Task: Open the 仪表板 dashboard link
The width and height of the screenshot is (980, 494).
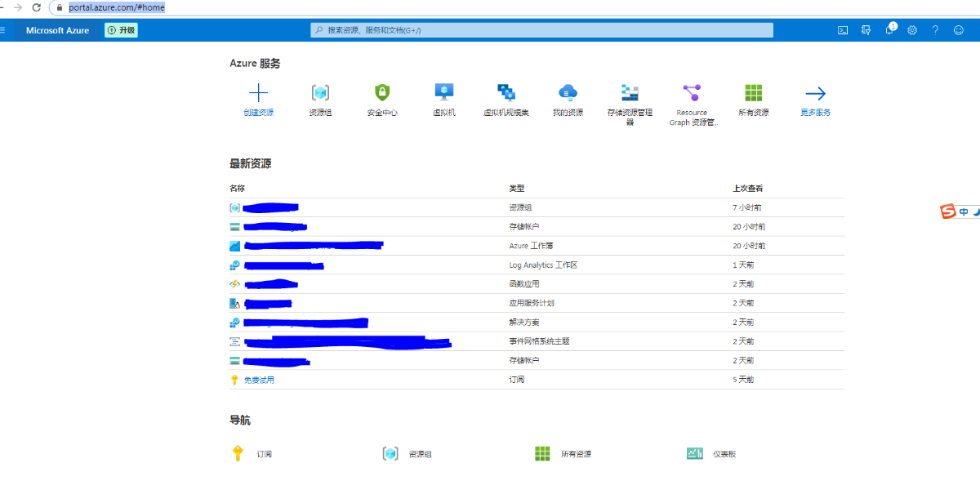Action: click(724, 454)
